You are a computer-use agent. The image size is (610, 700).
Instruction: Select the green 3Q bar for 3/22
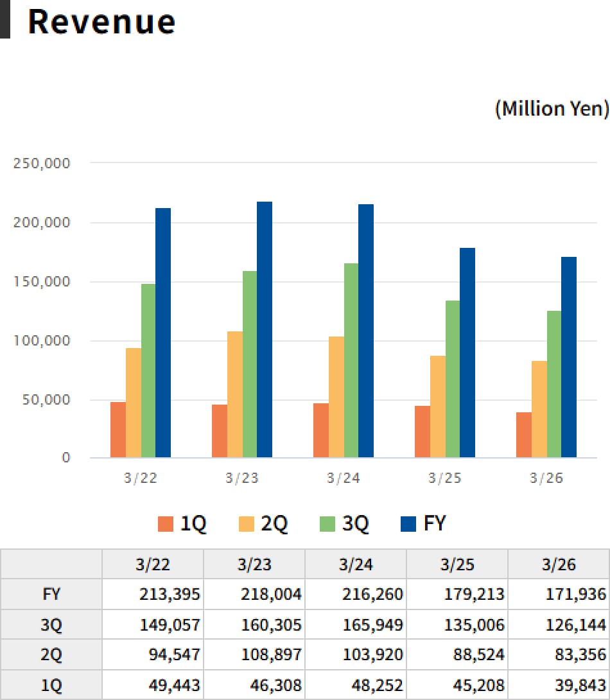[148, 371]
